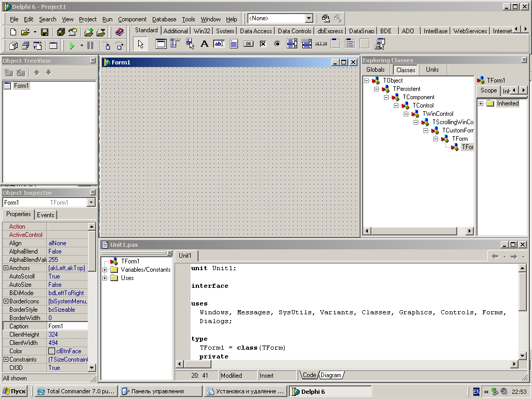The image size is (532, 399).
Task: Open the Open-file reopen dropdown arrow
Action: tap(35, 32)
